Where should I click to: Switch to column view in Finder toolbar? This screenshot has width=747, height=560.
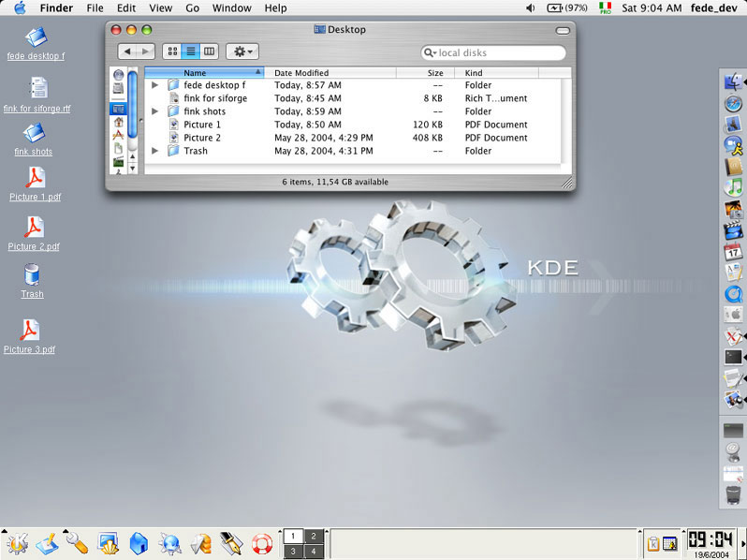(209, 52)
